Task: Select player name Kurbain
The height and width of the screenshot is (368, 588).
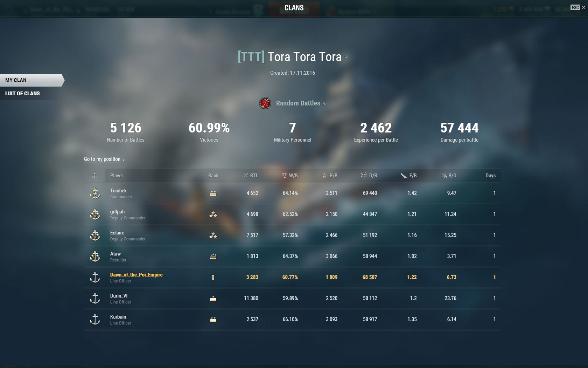Action: point(118,317)
